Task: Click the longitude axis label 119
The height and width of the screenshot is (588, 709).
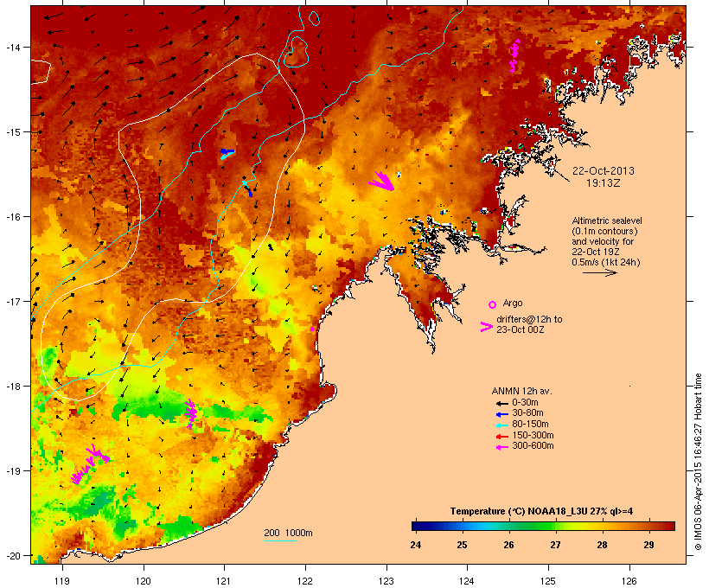Action: (x=62, y=581)
